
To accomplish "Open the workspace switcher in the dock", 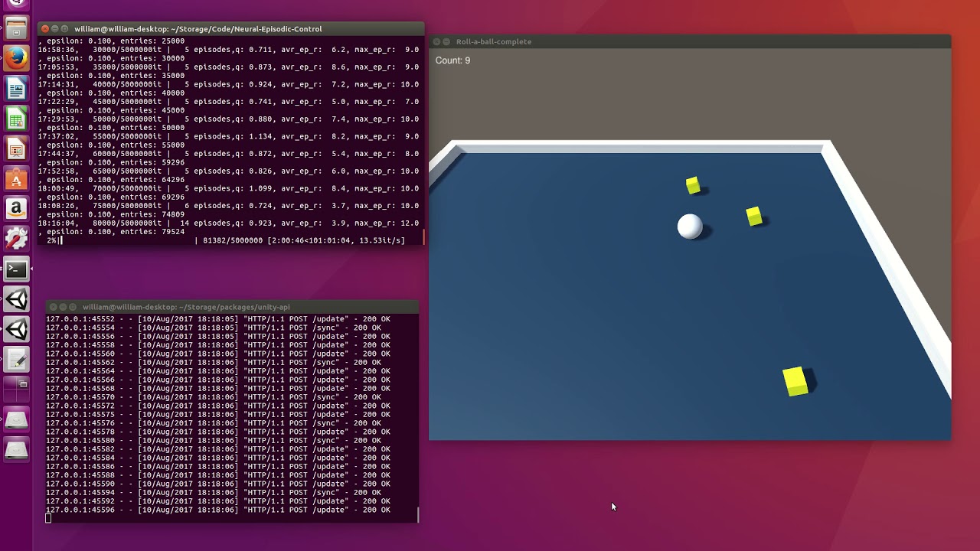I will 16,389.
